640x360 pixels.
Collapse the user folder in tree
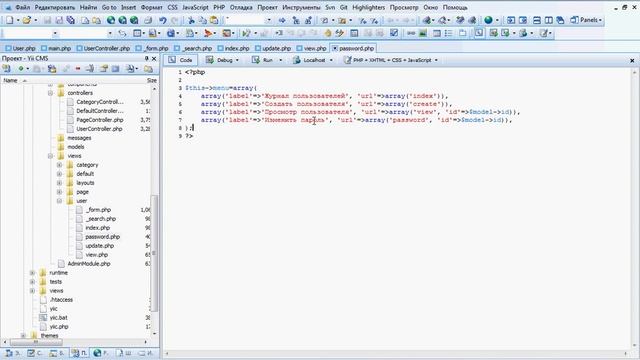[60, 201]
